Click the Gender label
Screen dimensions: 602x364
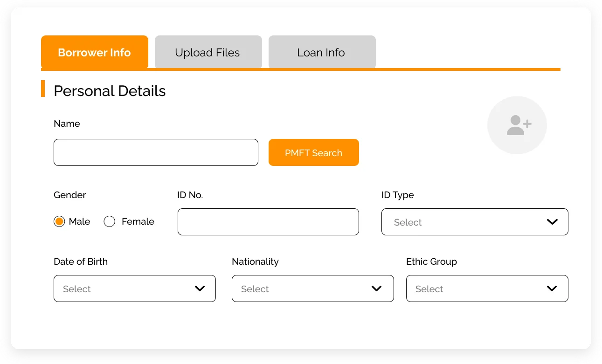click(x=70, y=195)
